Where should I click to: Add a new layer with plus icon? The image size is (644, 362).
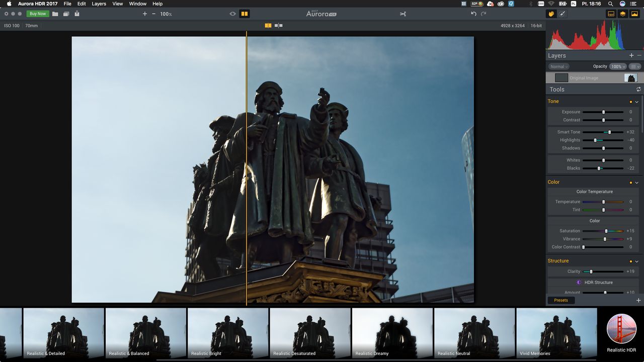pyautogui.click(x=631, y=55)
